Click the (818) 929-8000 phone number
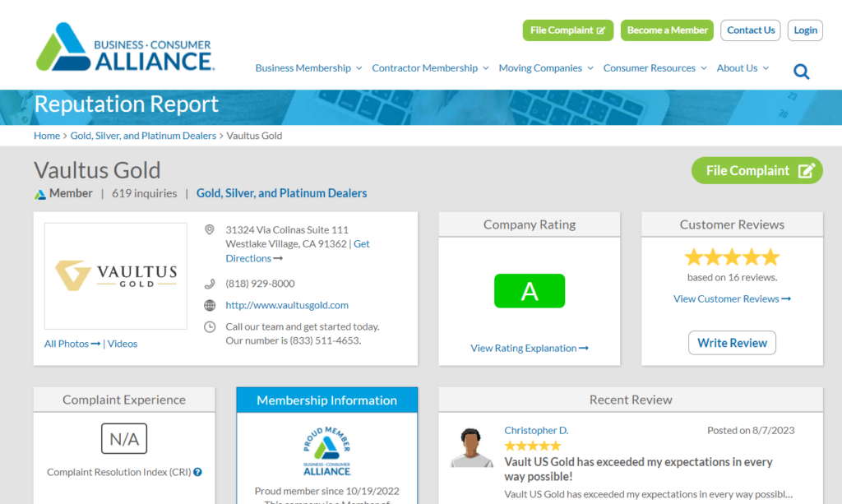 [260, 284]
